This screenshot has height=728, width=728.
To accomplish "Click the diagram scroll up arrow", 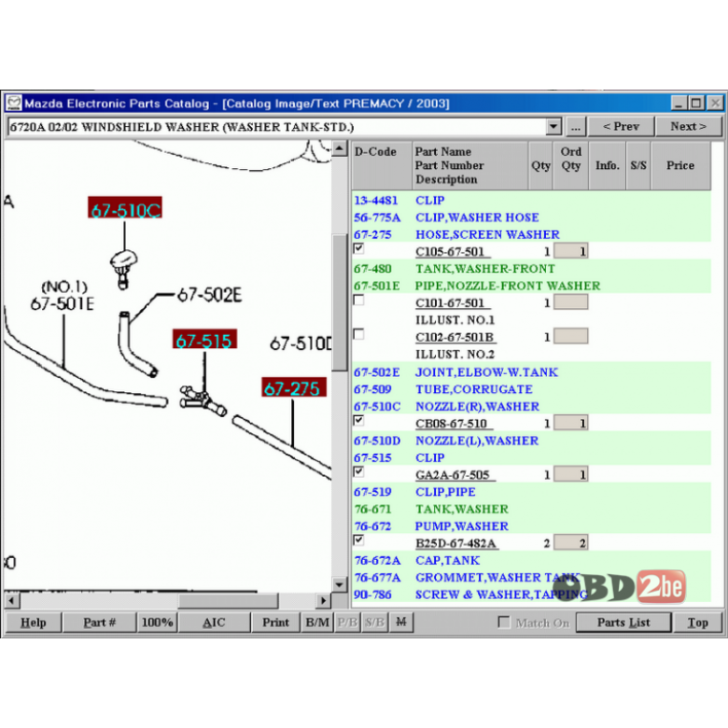I will tap(340, 149).
